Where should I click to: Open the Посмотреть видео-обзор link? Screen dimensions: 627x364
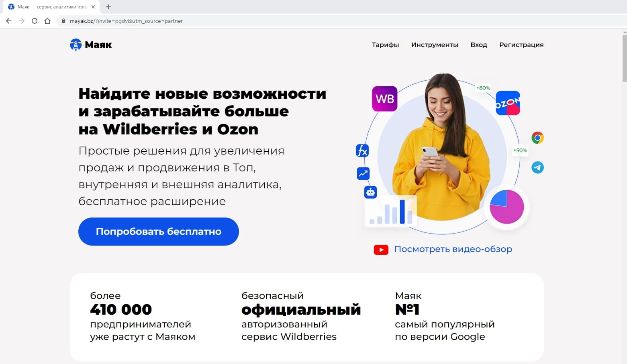coord(453,249)
